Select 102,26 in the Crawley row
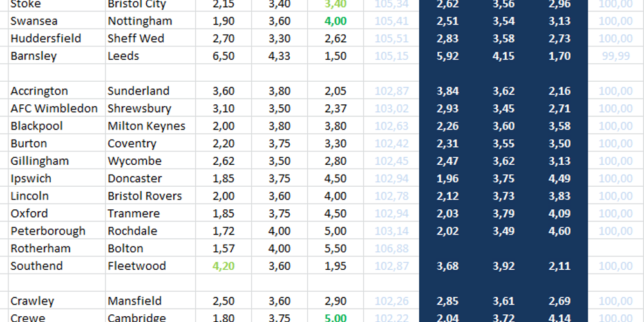644x322 pixels. (x=392, y=301)
